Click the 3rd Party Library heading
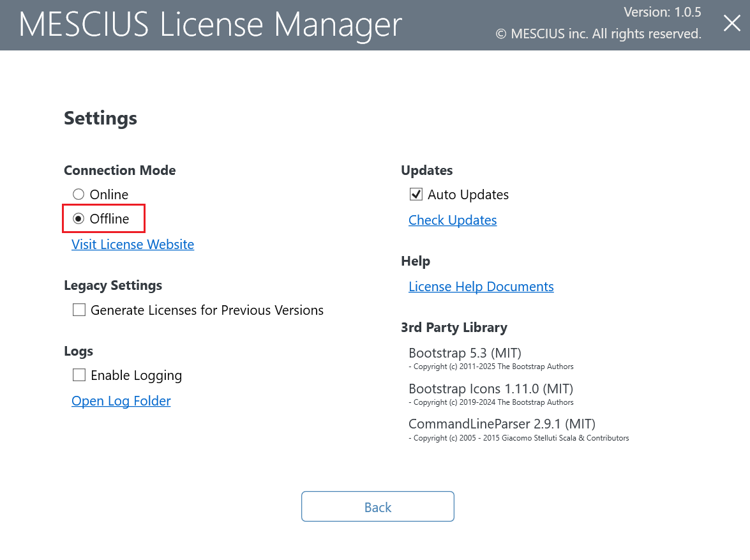 [454, 328]
